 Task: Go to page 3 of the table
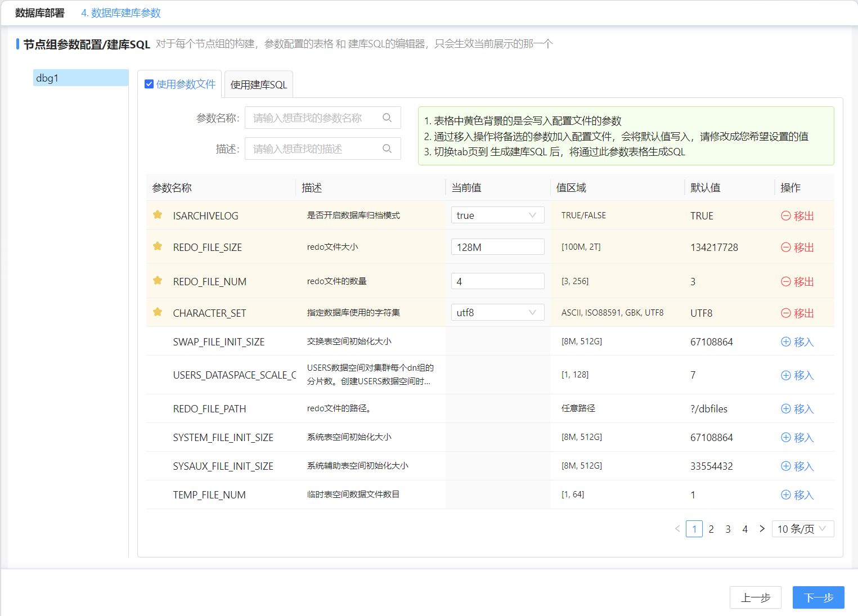pos(728,529)
